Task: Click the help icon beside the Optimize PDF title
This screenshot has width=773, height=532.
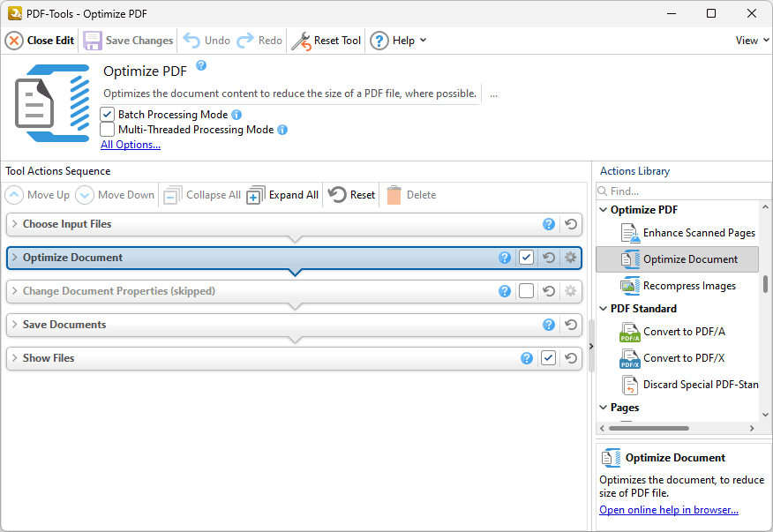Action: 201,65
